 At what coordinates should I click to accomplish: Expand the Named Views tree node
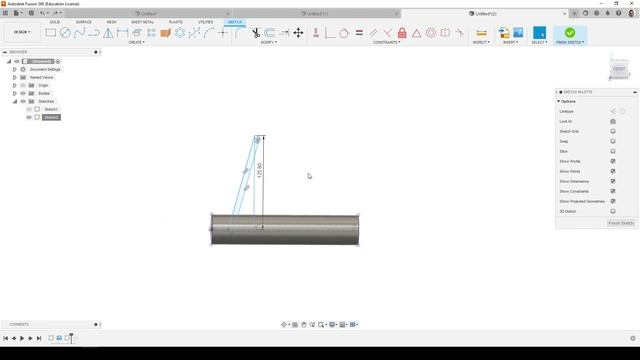click(15, 77)
